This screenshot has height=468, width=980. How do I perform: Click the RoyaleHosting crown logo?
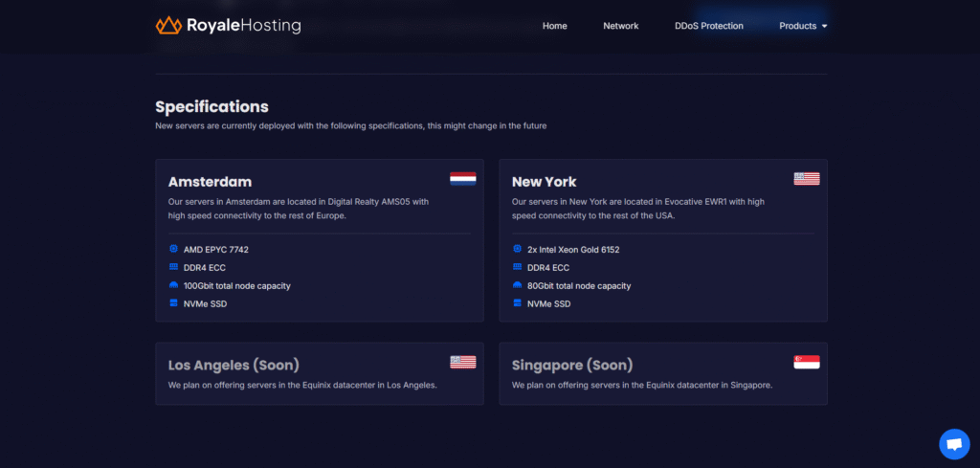(x=168, y=26)
